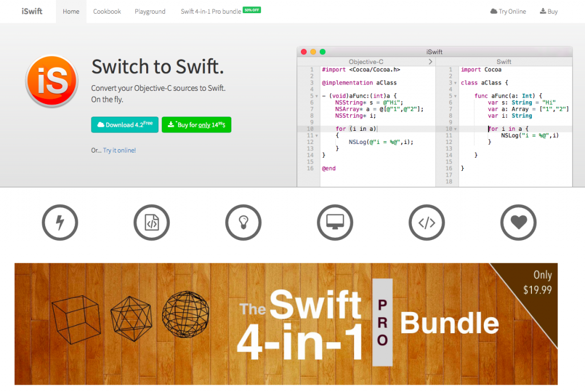Viewport: 585px width, 392px height.
Task: Follow the 'Try it online!' link
Action: point(119,150)
